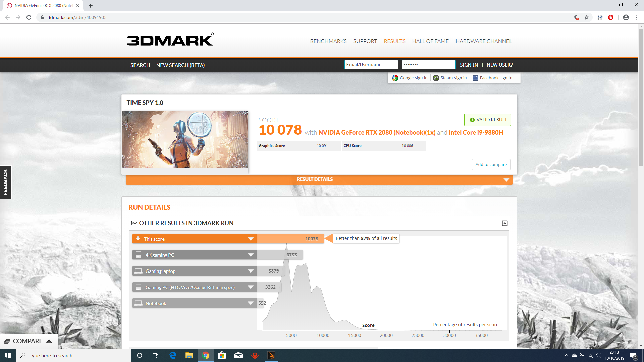644x362 pixels.
Task: Open Chrome three-dot menu
Action: pyautogui.click(x=637, y=17)
